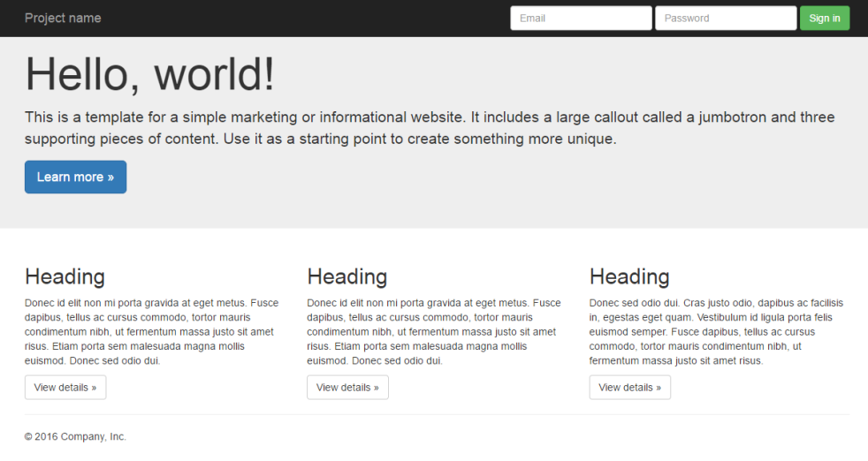Click the first column Heading title
Screen dimensions: 868x461
65,276
